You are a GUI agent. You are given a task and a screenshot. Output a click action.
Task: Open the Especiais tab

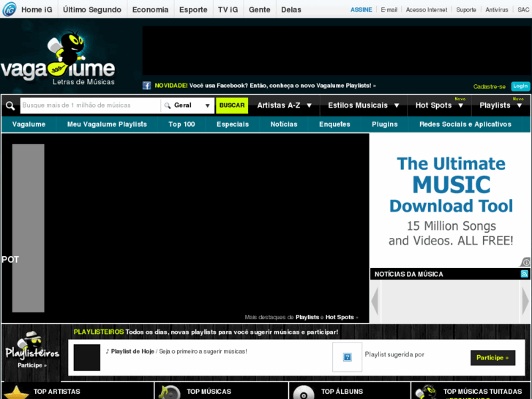pos(233,124)
